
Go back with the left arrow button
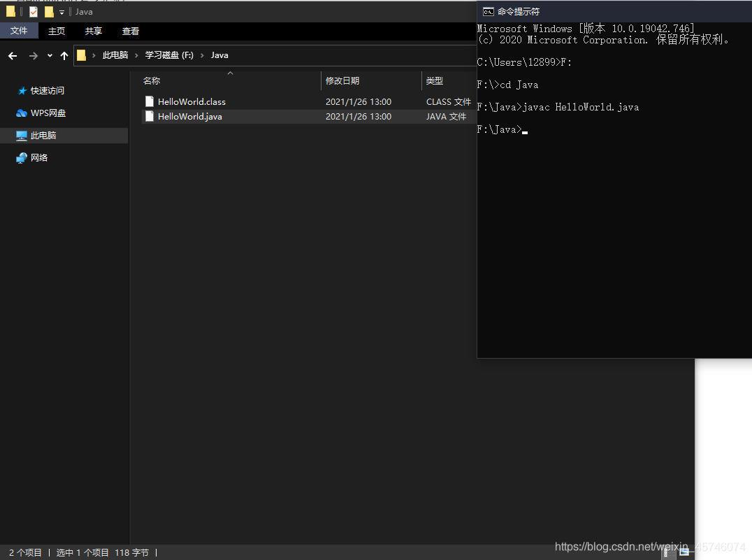click(13, 56)
